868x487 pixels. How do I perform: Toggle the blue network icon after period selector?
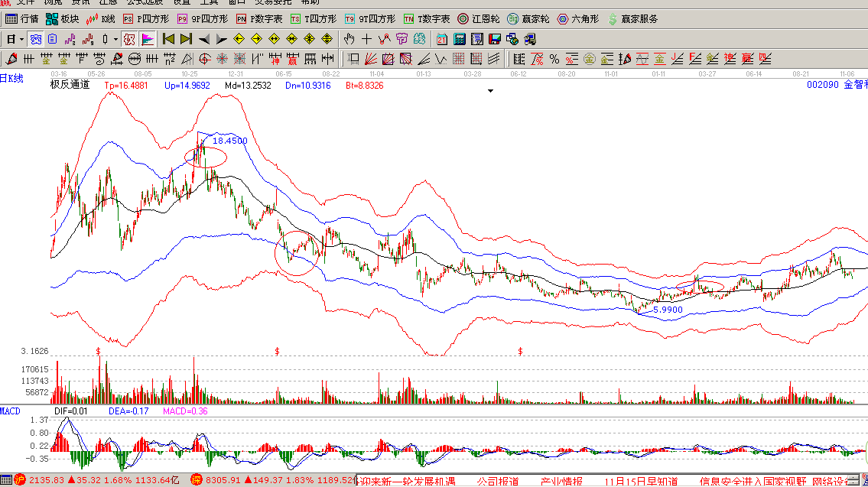click(x=36, y=39)
